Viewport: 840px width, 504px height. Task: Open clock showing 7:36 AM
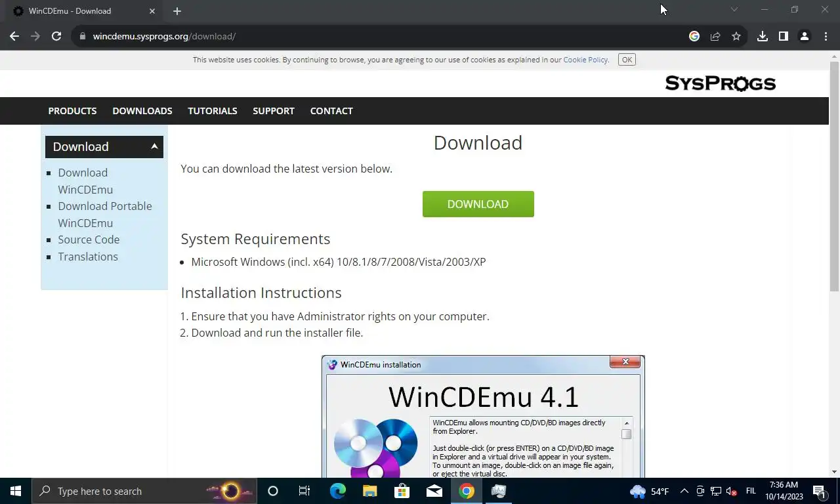[x=784, y=491]
